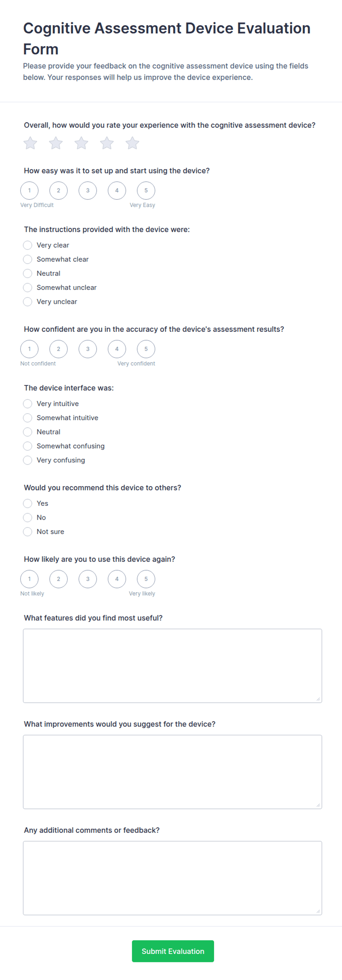Click the most useful features text box
Image resolution: width=342 pixels, height=980 pixels.
coord(172,666)
